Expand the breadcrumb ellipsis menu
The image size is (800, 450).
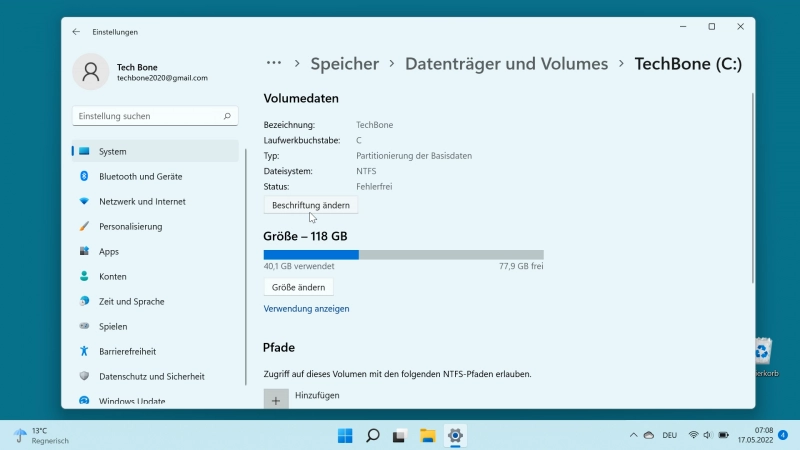[274, 63]
